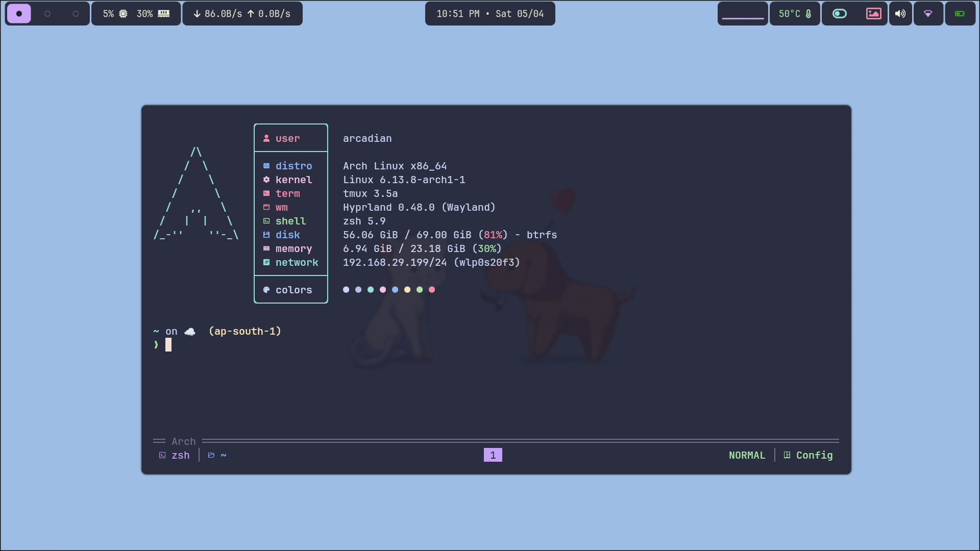
Task: Click the icon beside network label
Action: [266, 262]
